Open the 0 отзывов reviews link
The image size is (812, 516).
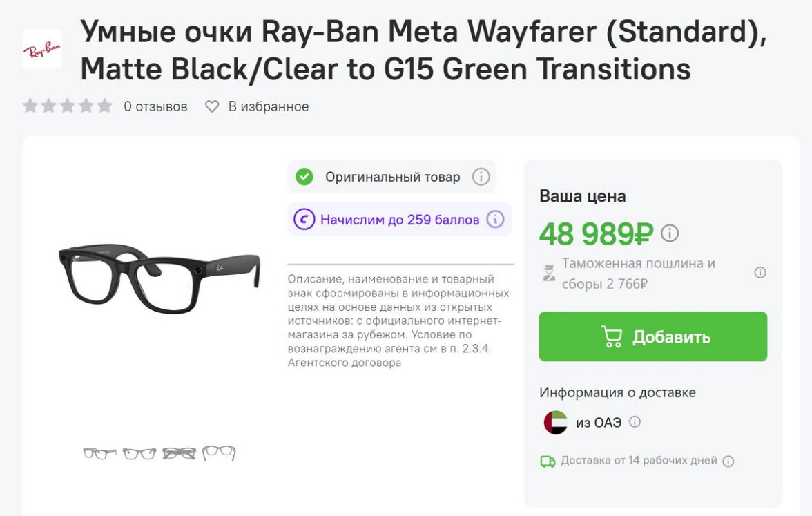(155, 106)
